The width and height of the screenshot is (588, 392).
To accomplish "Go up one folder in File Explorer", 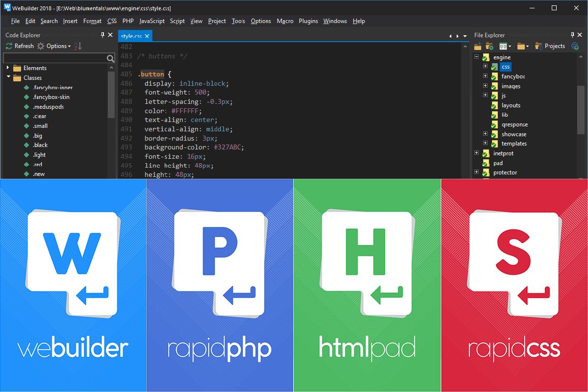I will click(x=478, y=46).
